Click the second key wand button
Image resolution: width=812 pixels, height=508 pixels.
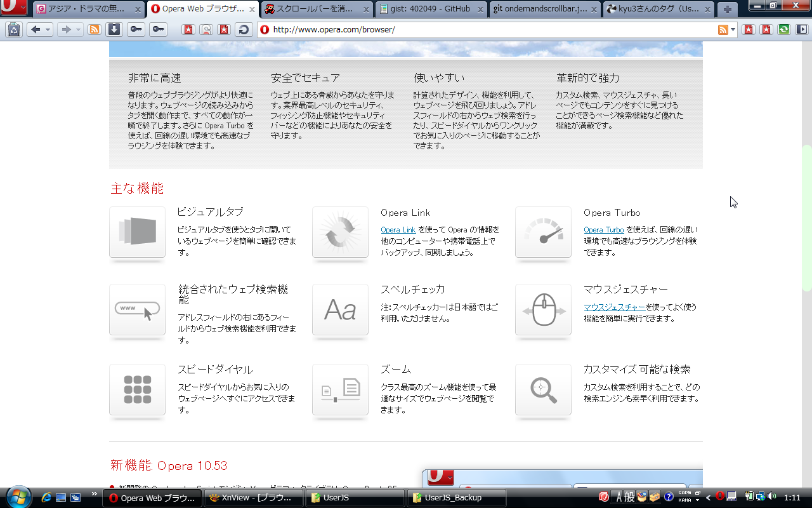pos(158,29)
